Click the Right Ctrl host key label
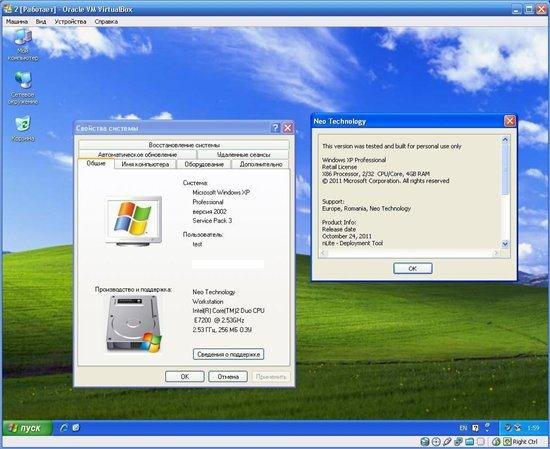Screen dimensions: 550x449 point(525,442)
